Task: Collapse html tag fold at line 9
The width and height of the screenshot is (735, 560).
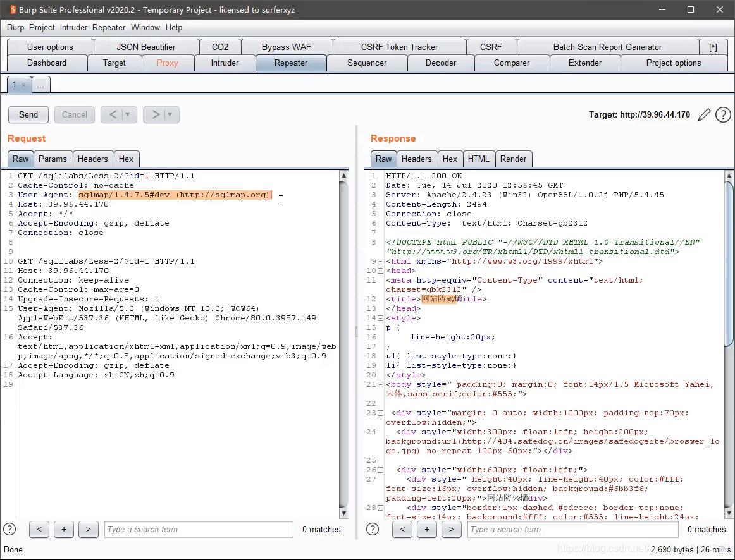Action: coord(380,261)
